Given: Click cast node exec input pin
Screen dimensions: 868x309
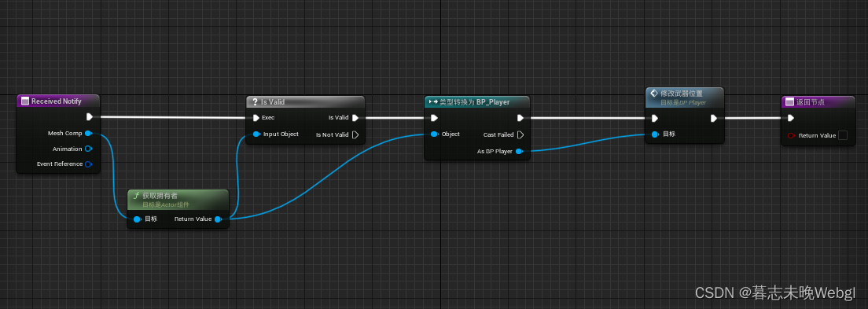Looking at the screenshot, I should [x=435, y=117].
